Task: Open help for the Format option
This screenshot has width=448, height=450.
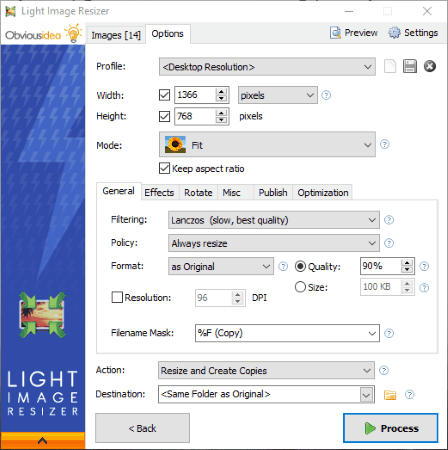Action: click(x=283, y=266)
